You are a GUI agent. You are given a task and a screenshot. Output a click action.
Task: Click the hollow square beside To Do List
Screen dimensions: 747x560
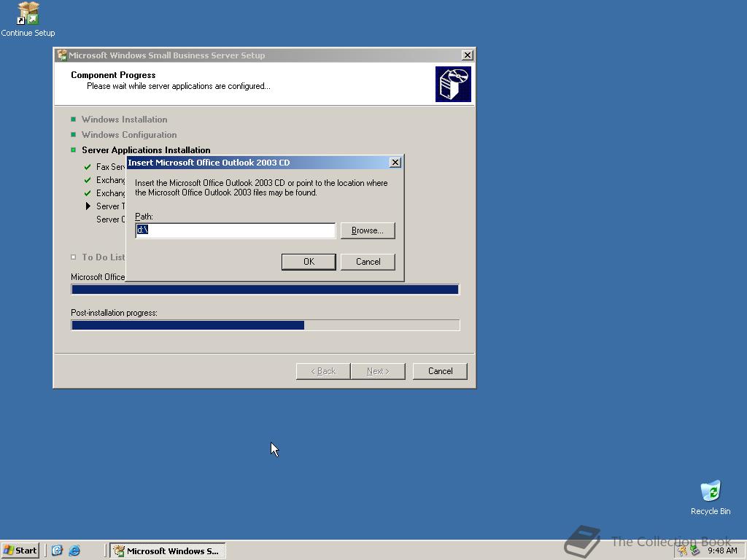(x=74, y=257)
